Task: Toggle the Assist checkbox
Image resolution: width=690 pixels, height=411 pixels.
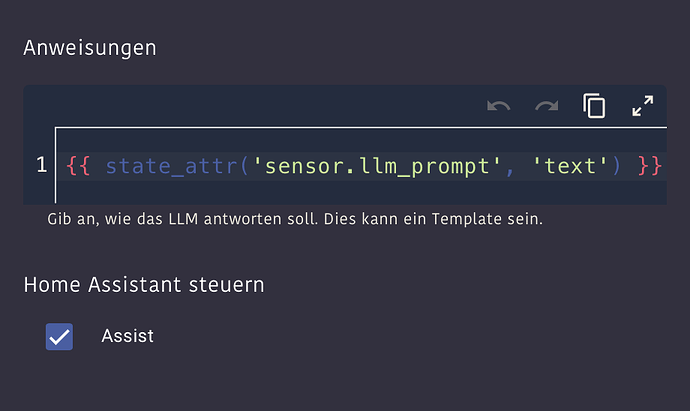Action: point(59,336)
